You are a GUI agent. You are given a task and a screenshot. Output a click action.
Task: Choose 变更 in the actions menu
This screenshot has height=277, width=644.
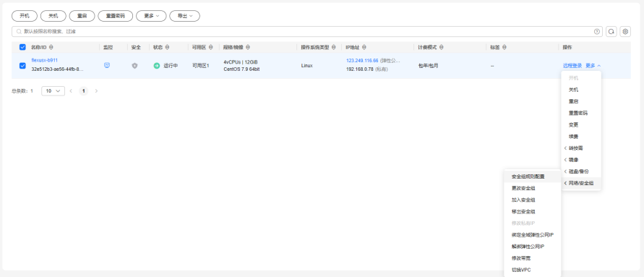(x=581, y=124)
